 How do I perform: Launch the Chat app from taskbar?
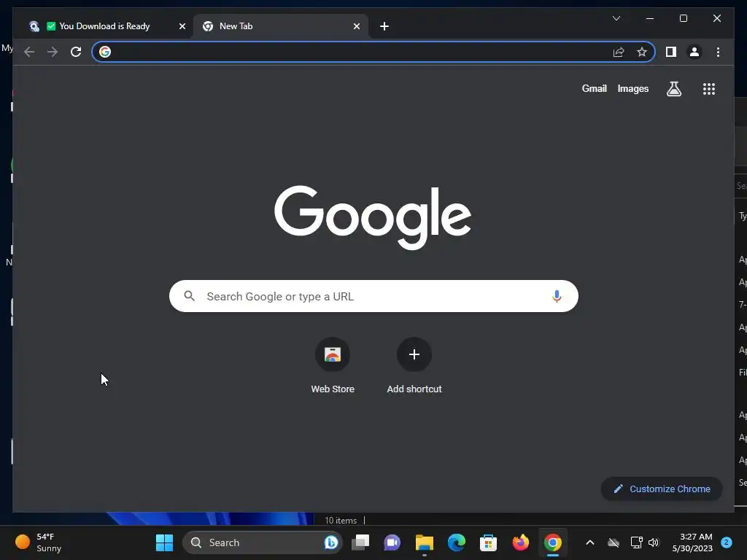[392, 542]
